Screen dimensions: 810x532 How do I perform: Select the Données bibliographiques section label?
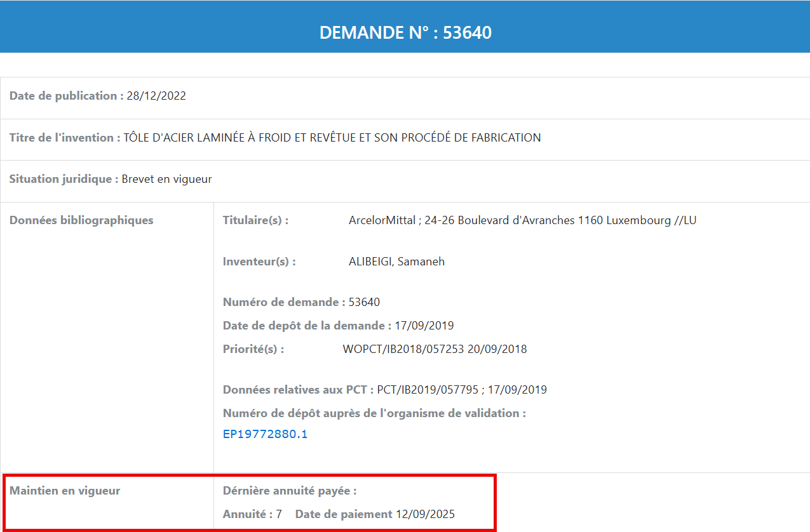[x=81, y=220]
